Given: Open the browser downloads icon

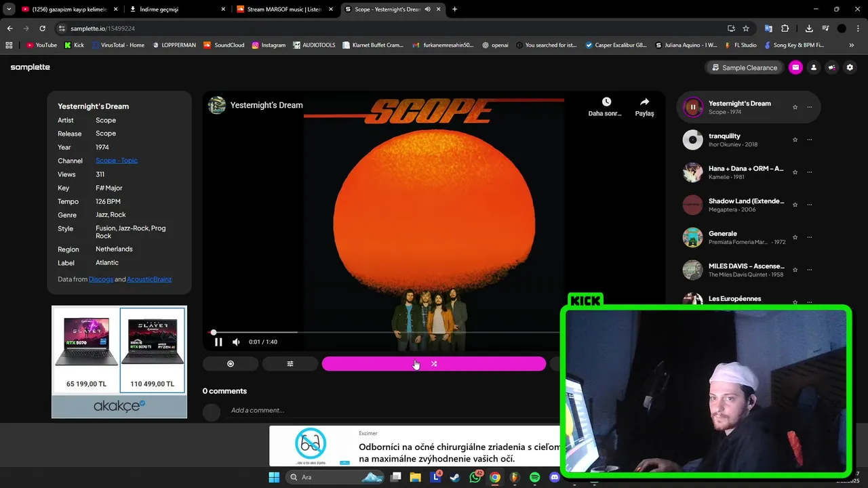Looking at the screenshot, I should [809, 28].
